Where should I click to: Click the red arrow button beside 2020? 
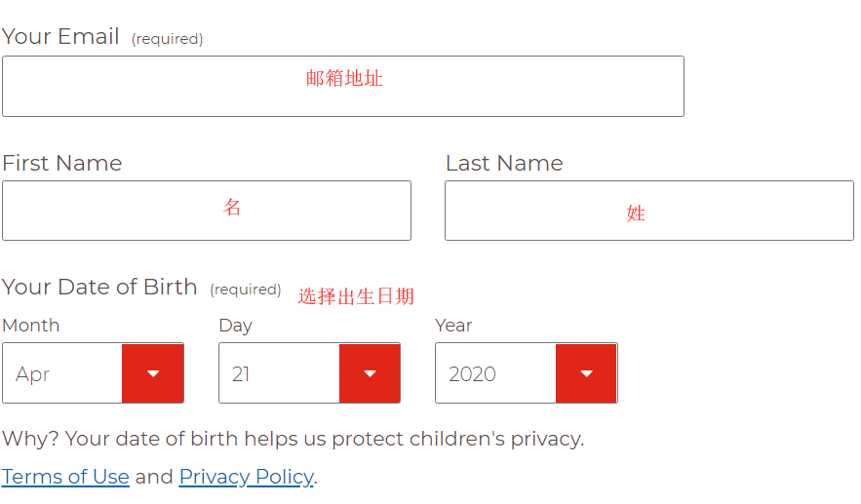tap(586, 373)
